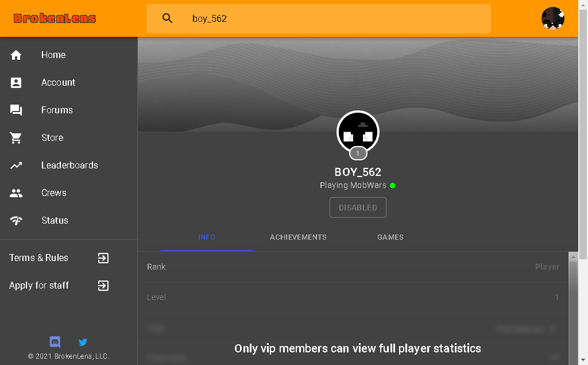Click the Home house icon

tap(16, 55)
